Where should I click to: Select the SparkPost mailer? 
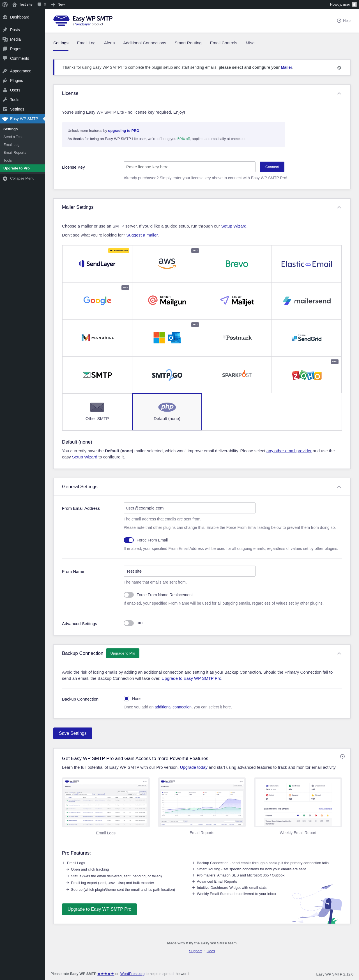[236, 375]
